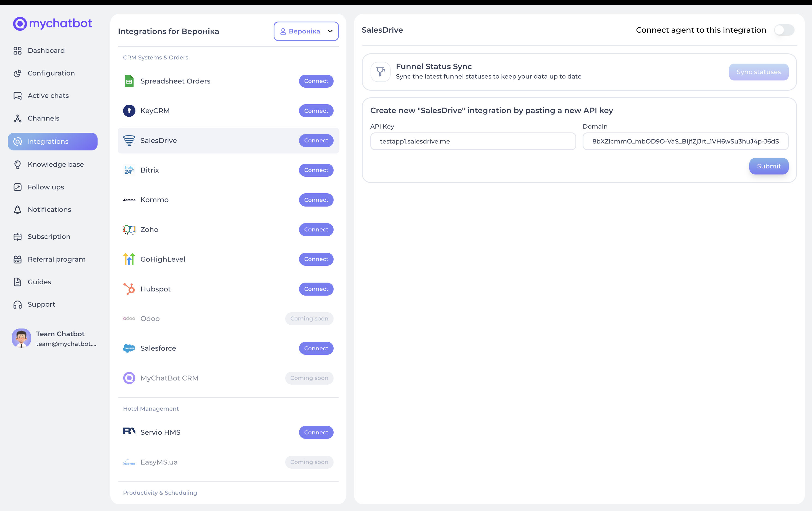812x511 pixels.
Task: Open the Dashboard menu item
Action: [46, 51]
